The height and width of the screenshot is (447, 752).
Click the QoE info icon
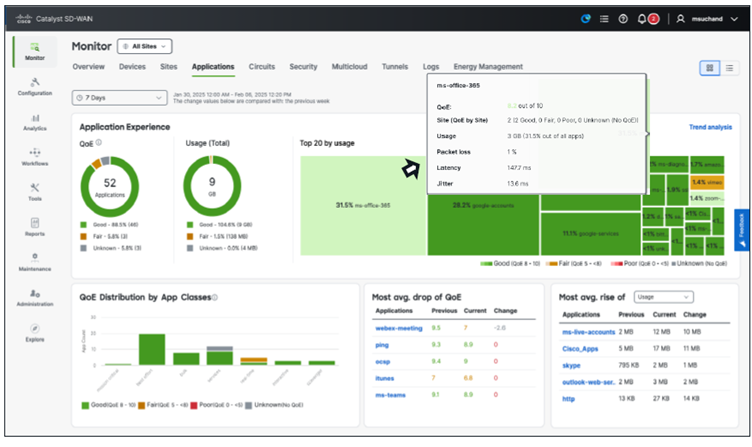pos(99,142)
